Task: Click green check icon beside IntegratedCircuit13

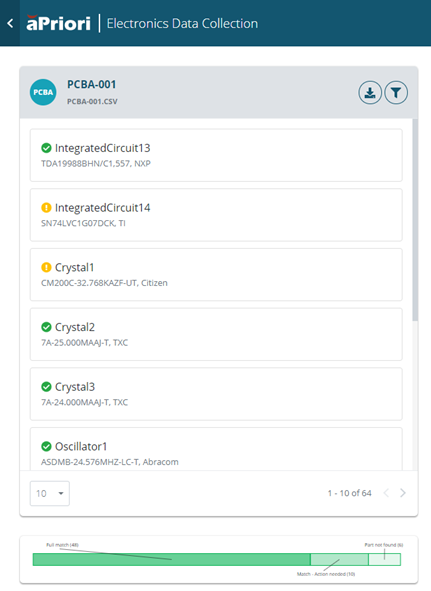Action: (x=46, y=148)
